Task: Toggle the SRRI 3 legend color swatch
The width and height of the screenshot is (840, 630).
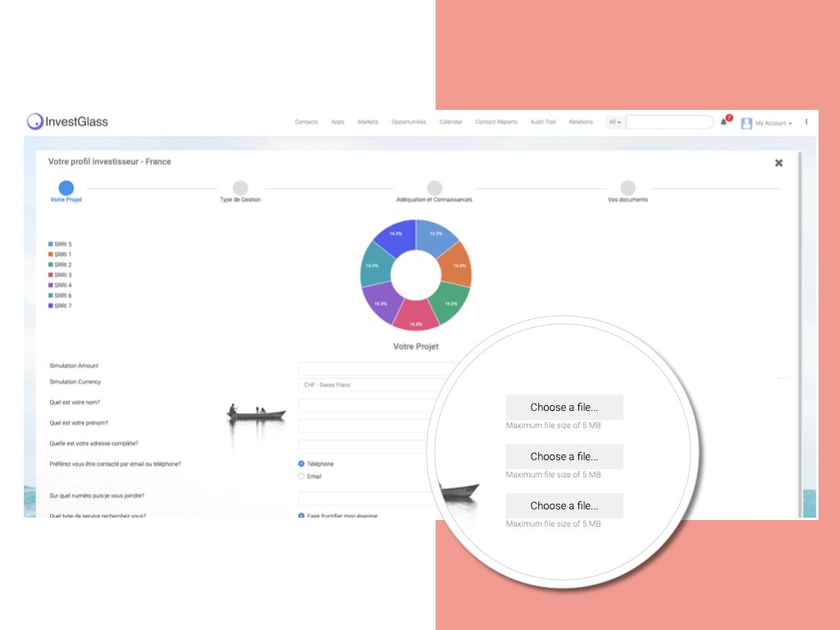Action: pos(51,275)
